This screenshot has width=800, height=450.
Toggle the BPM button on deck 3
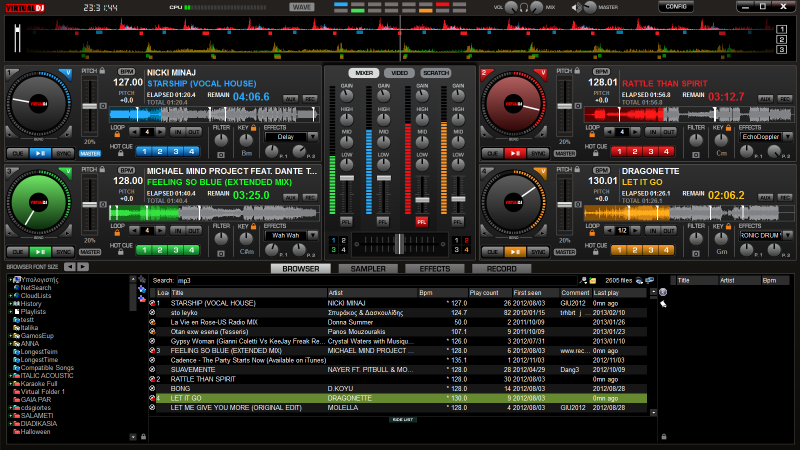(x=126, y=170)
